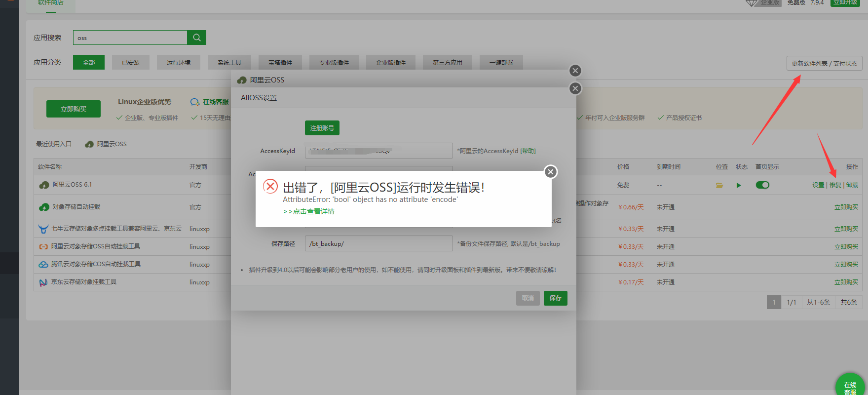Click the AccessKeyId input field

[379, 151]
